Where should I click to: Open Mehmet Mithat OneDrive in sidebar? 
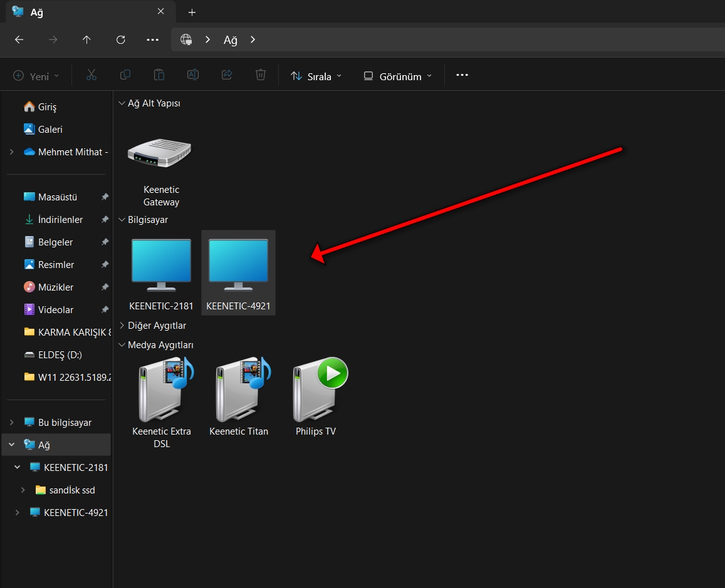tap(66, 152)
